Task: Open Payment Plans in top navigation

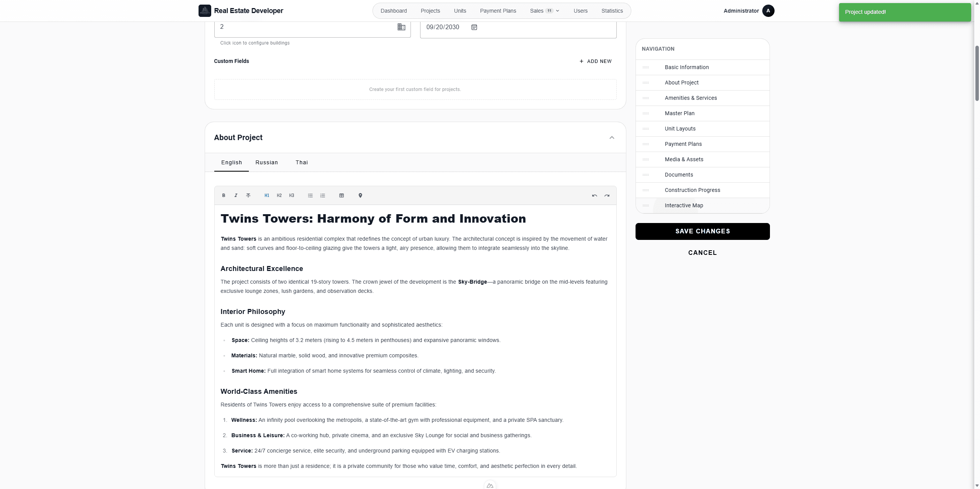Action: (x=498, y=11)
